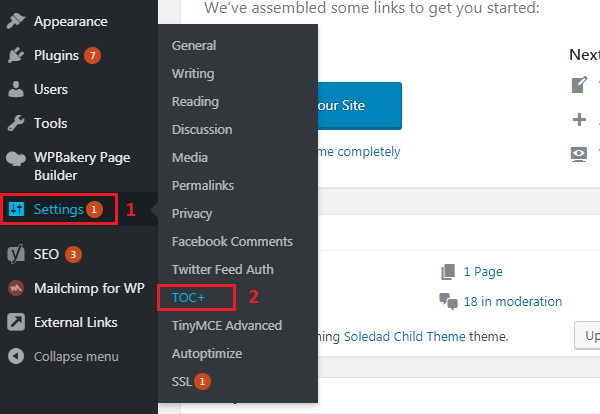The image size is (600, 414).
Task: Click the Mailchimp for WP icon
Action: (15, 288)
